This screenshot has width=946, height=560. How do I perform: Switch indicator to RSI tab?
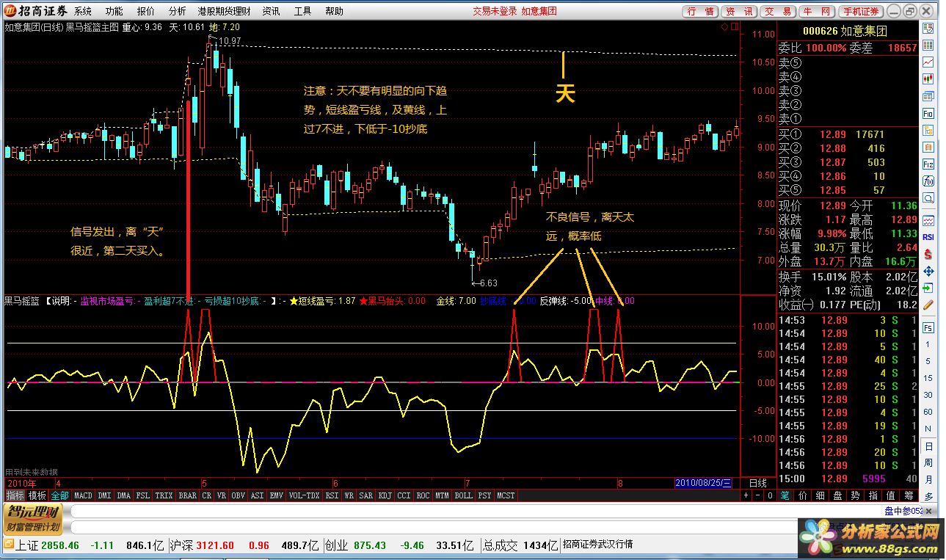point(332,495)
